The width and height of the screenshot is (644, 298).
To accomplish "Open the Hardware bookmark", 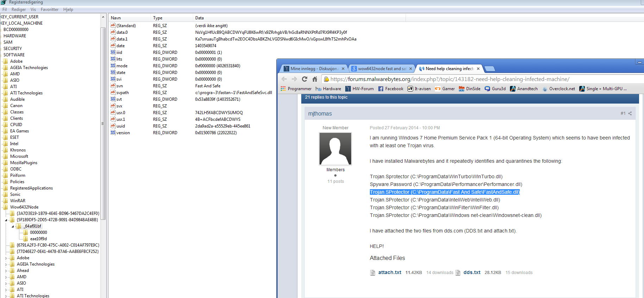I will (x=328, y=89).
